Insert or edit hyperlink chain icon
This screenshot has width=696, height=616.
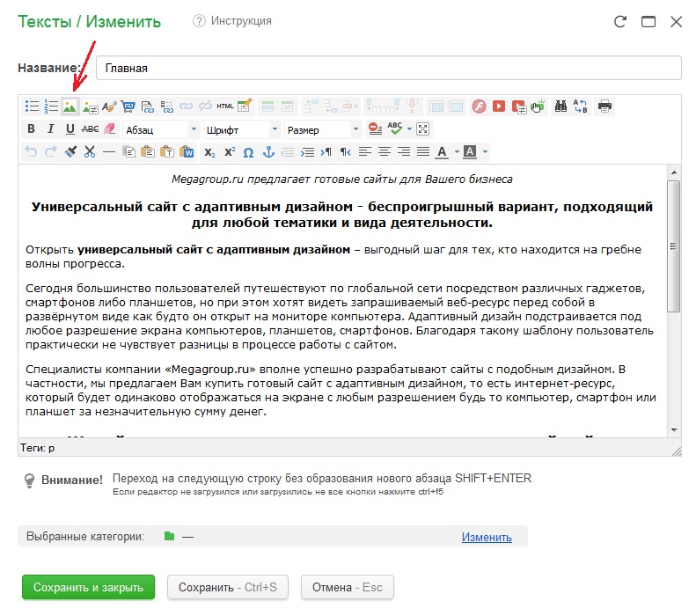186,106
